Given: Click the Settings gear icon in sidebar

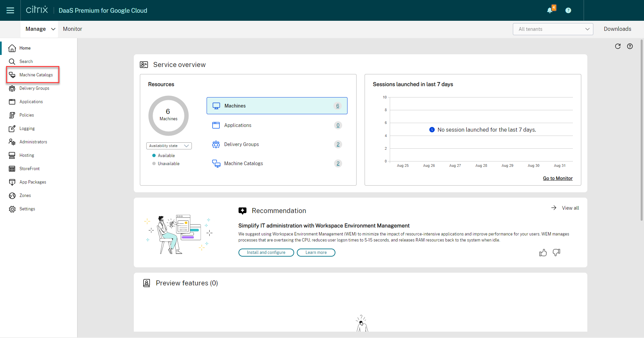Looking at the screenshot, I should [12, 209].
